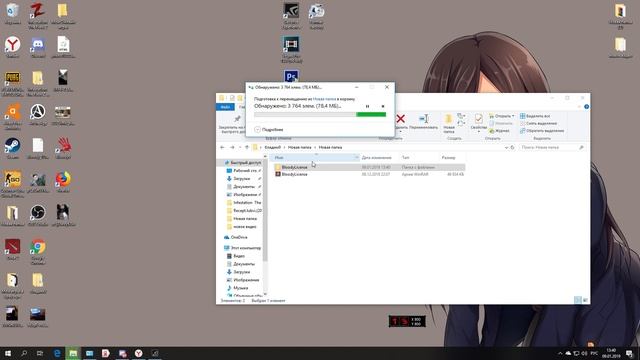Open Explorer help blue question icon
The width and height of the screenshot is (640, 360).
(x=587, y=107)
